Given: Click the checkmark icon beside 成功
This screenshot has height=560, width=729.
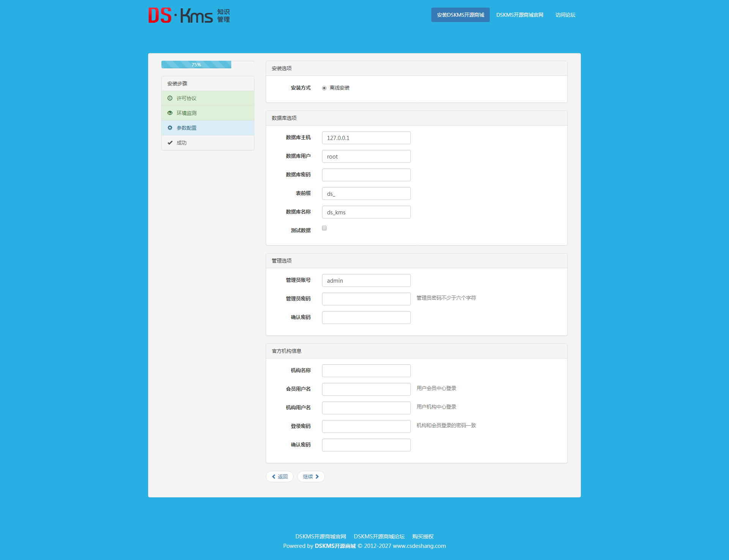Looking at the screenshot, I should click(170, 143).
